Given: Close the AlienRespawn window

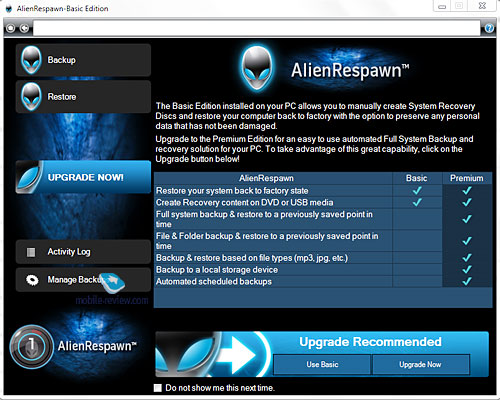Looking at the screenshot, I should pos(482,6).
